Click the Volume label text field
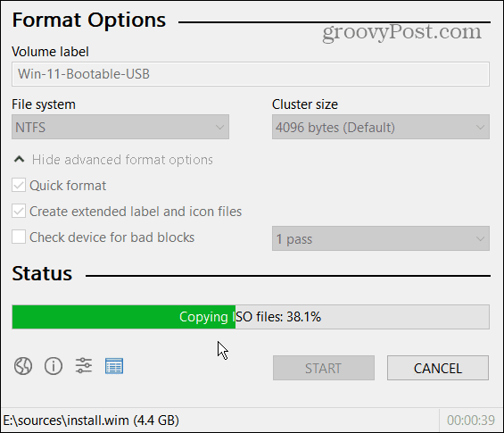504x433 pixels. coord(251,74)
